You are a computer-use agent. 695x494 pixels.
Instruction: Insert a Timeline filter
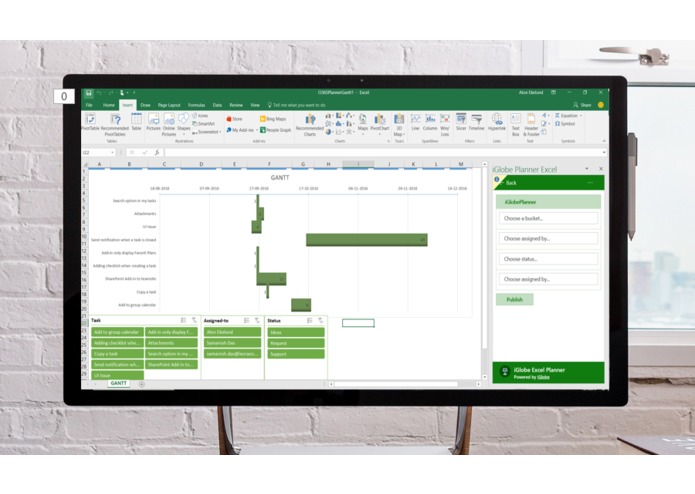pyautogui.click(x=476, y=122)
